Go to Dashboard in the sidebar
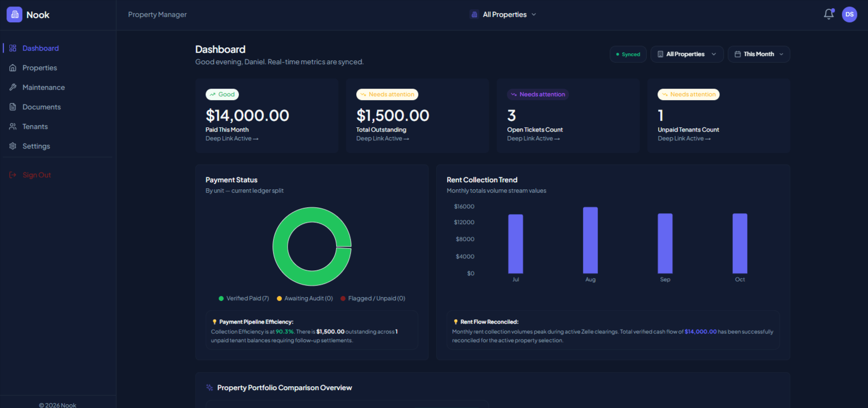 tap(41, 48)
